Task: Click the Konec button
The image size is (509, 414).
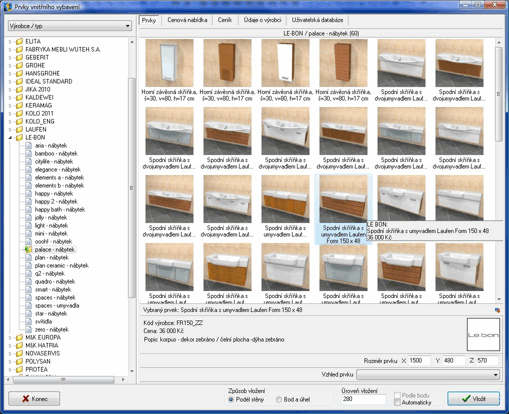Action: tap(34, 399)
